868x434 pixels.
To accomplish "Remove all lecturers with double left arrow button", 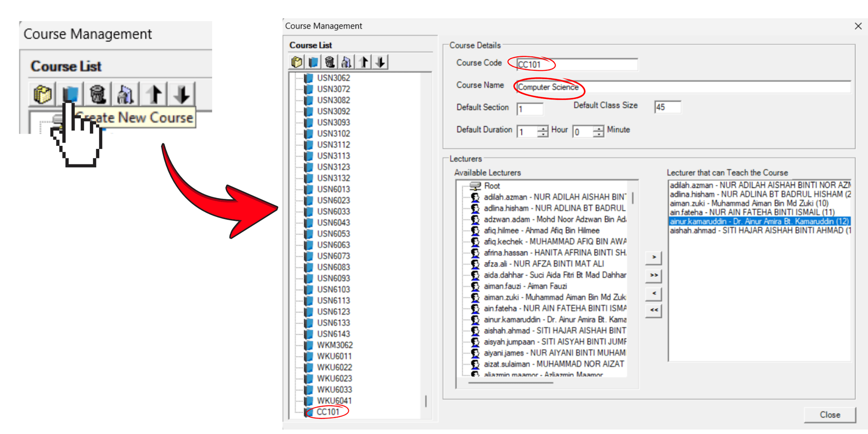I will click(x=654, y=311).
